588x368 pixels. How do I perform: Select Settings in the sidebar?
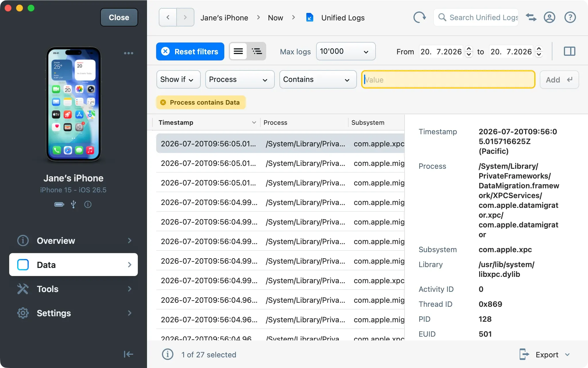tap(73, 313)
